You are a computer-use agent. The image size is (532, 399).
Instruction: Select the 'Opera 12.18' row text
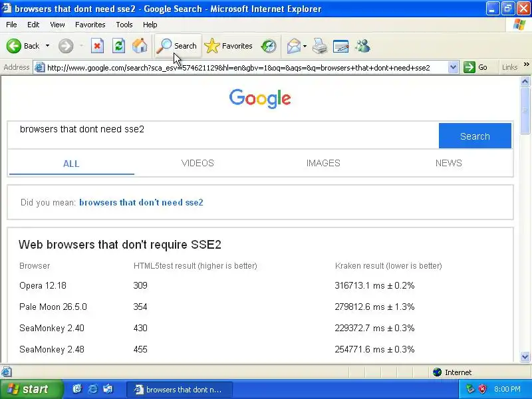click(x=43, y=286)
